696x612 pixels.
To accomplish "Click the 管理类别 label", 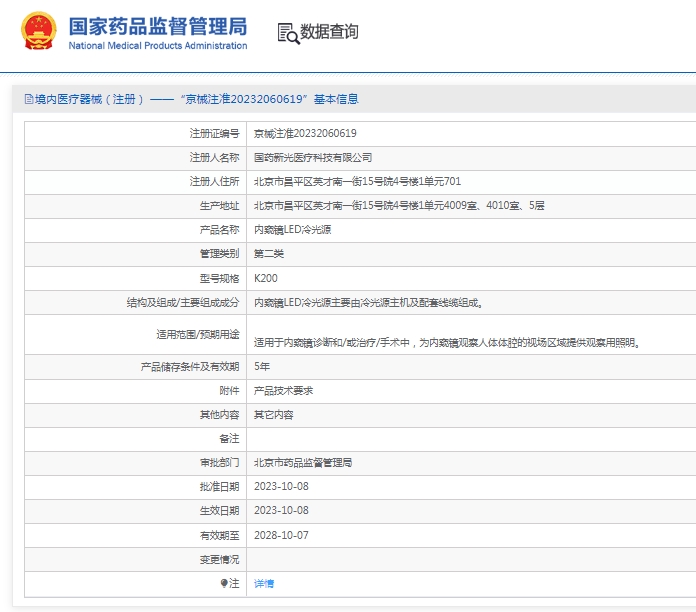I will pyautogui.click(x=219, y=253).
